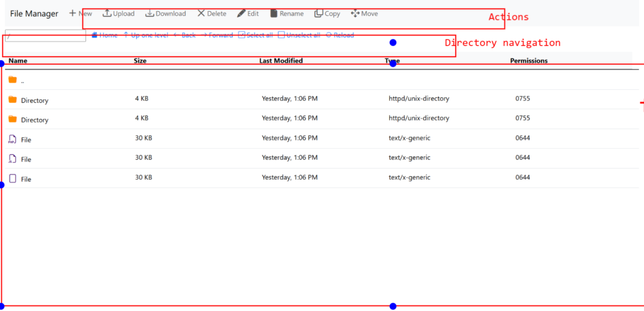The image size is (644, 311).
Task: Select the file with blank page icon
Action: click(322, 178)
